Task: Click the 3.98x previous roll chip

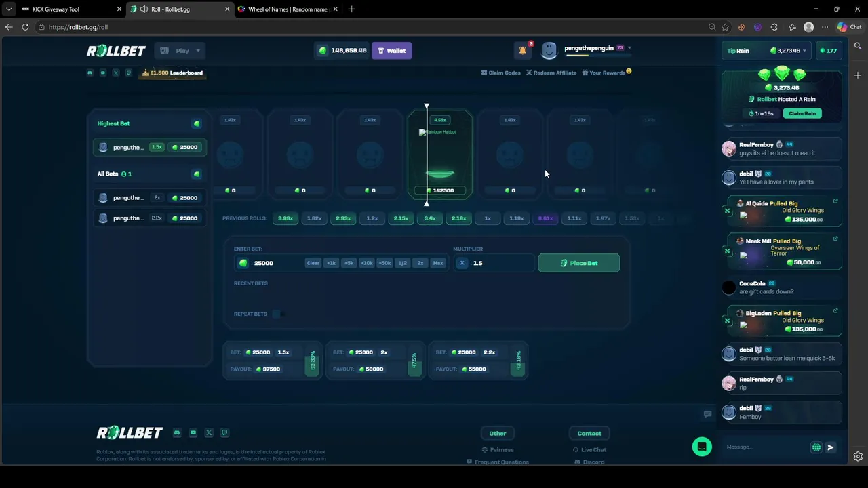Action: [285, 218]
